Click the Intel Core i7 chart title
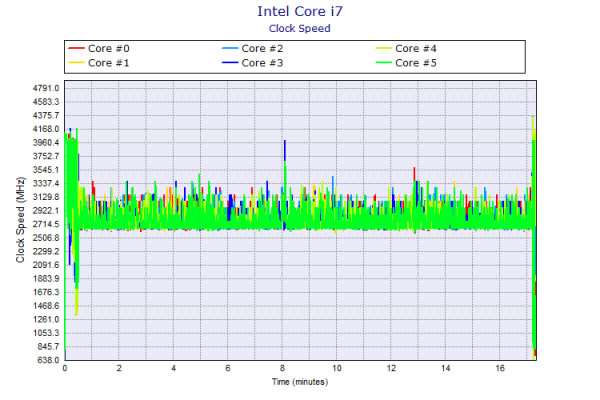This screenshot has width=600, height=400. (300, 11)
